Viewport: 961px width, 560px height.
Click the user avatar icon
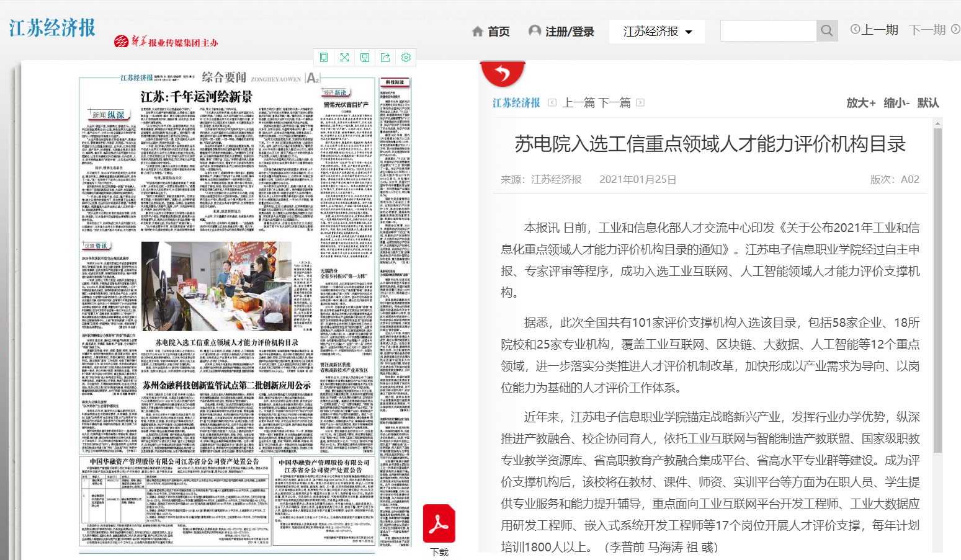tap(534, 30)
